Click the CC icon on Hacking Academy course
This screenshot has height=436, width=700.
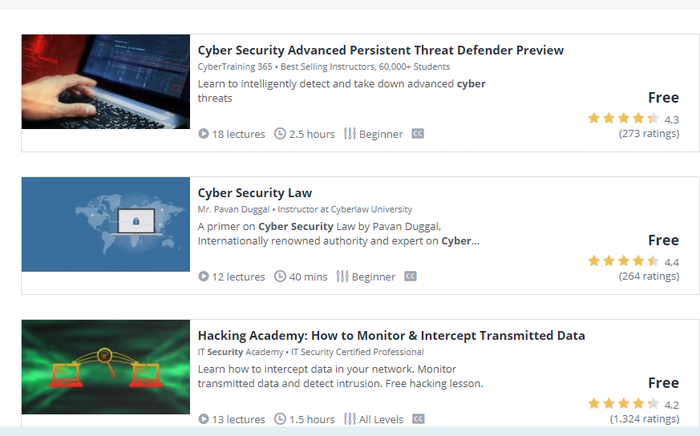[x=418, y=420]
